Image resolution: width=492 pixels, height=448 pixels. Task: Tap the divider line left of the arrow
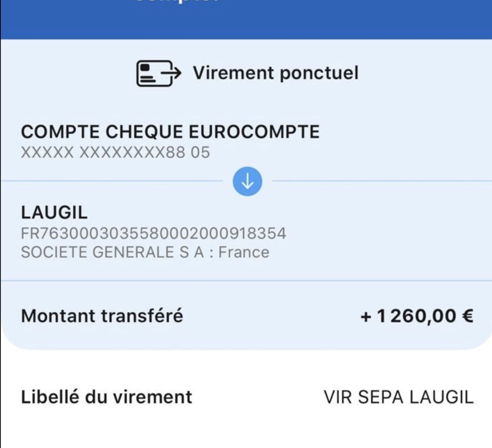[x=111, y=181]
